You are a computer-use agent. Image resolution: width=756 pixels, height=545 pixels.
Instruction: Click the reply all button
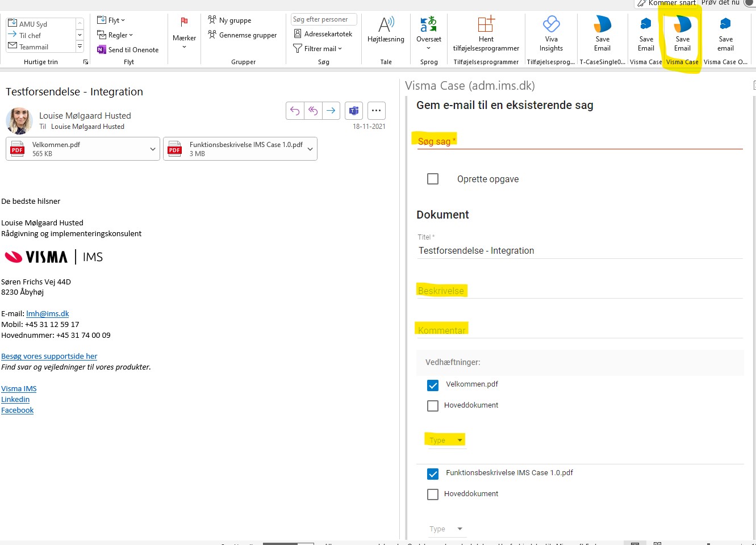click(313, 111)
